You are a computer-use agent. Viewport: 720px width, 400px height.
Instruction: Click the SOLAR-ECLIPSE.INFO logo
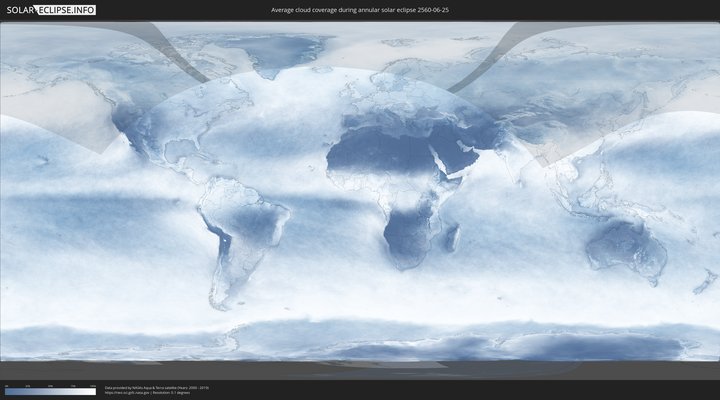pyautogui.click(x=51, y=10)
